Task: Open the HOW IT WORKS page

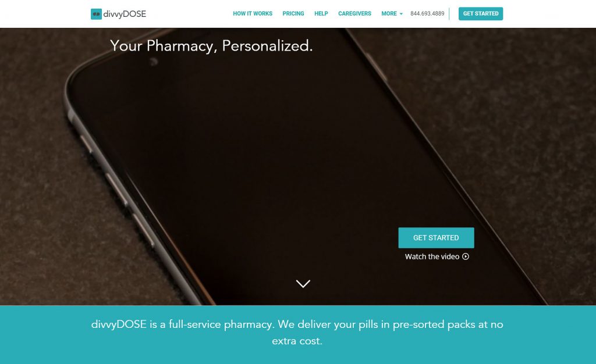Action: click(x=253, y=13)
